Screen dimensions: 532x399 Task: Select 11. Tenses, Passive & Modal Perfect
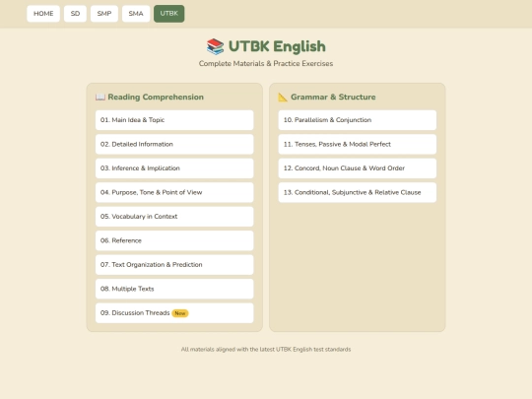(358, 144)
